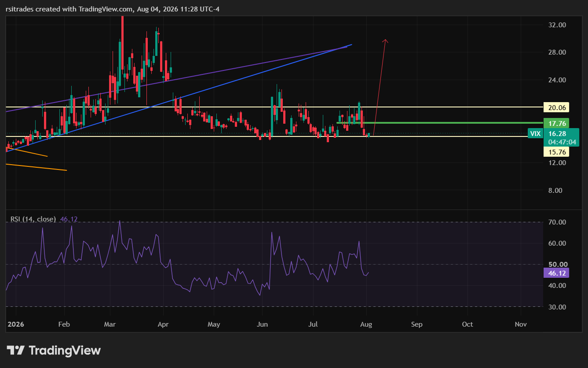Click the TradingView logo

[x=54, y=350]
